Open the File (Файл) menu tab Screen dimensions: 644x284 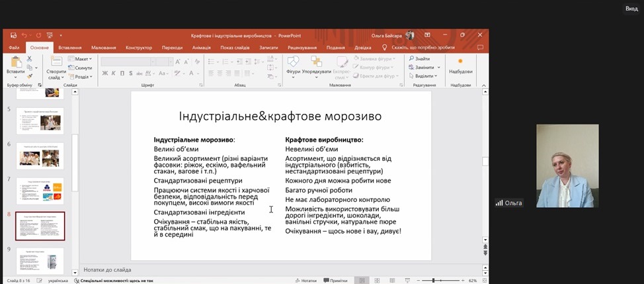tap(14, 48)
